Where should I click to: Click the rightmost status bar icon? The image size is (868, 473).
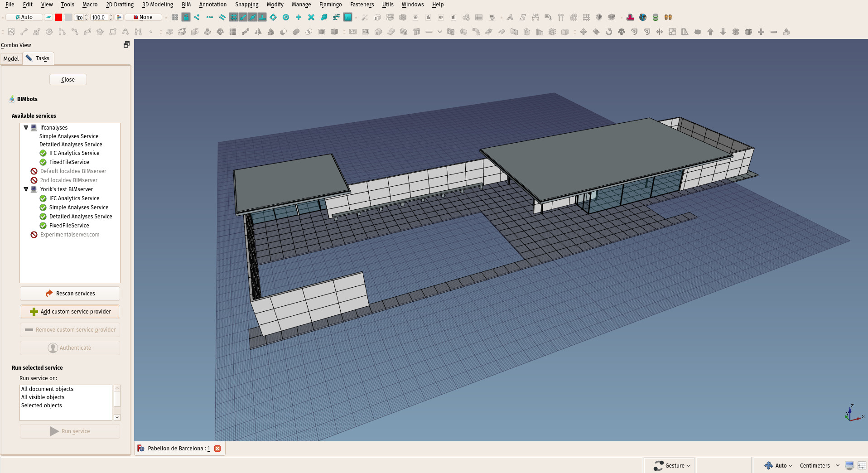(862, 465)
